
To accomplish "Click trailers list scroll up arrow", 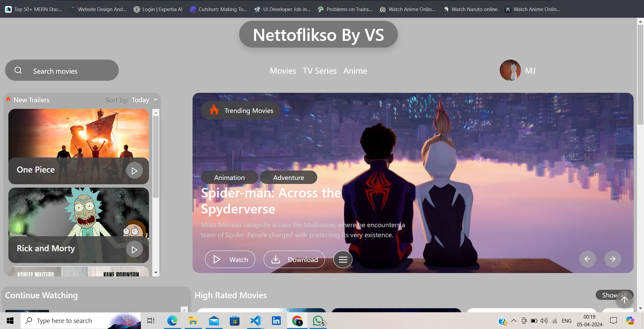I will (x=156, y=113).
